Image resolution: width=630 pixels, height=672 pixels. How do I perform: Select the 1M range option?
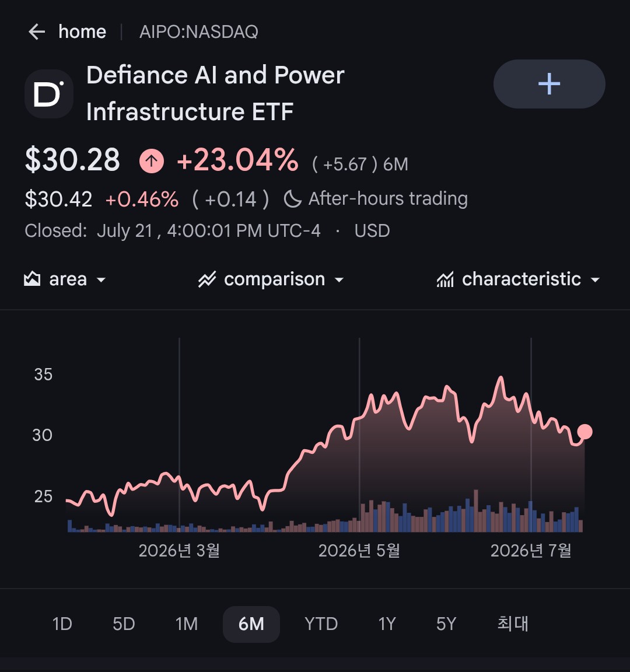187,624
